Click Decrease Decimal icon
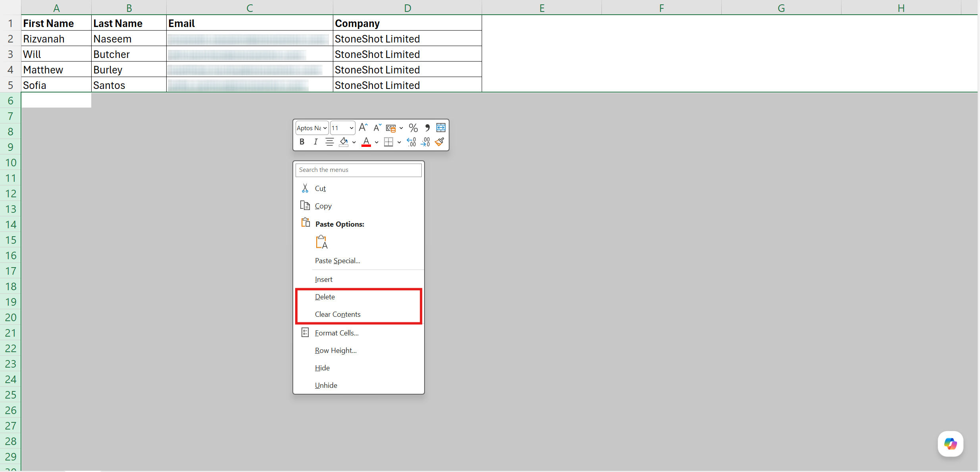Image resolution: width=980 pixels, height=472 pixels. click(x=425, y=142)
